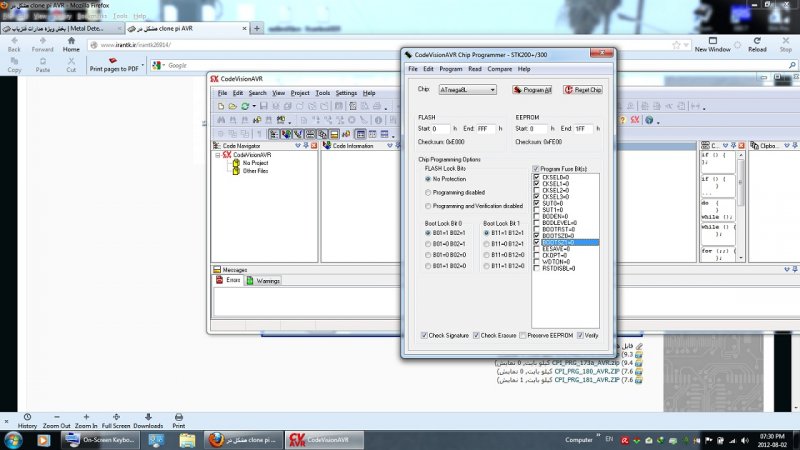
Task: Close the Code Navigator panel with red X
Action: (x=314, y=146)
